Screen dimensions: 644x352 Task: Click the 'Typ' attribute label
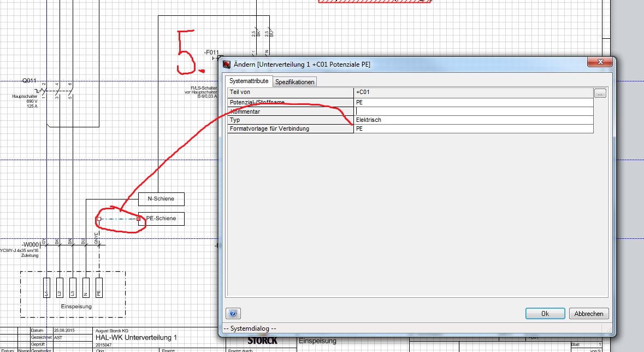(x=235, y=120)
